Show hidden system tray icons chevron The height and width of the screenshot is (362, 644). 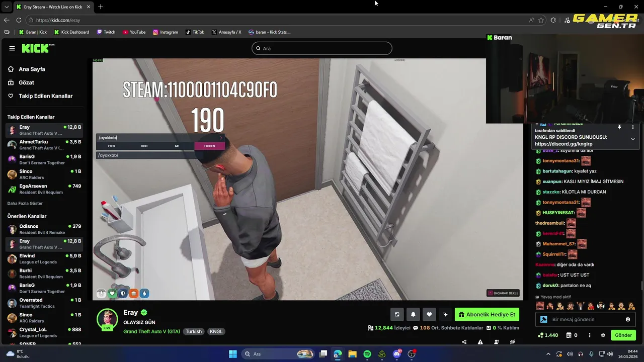point(548,354)
